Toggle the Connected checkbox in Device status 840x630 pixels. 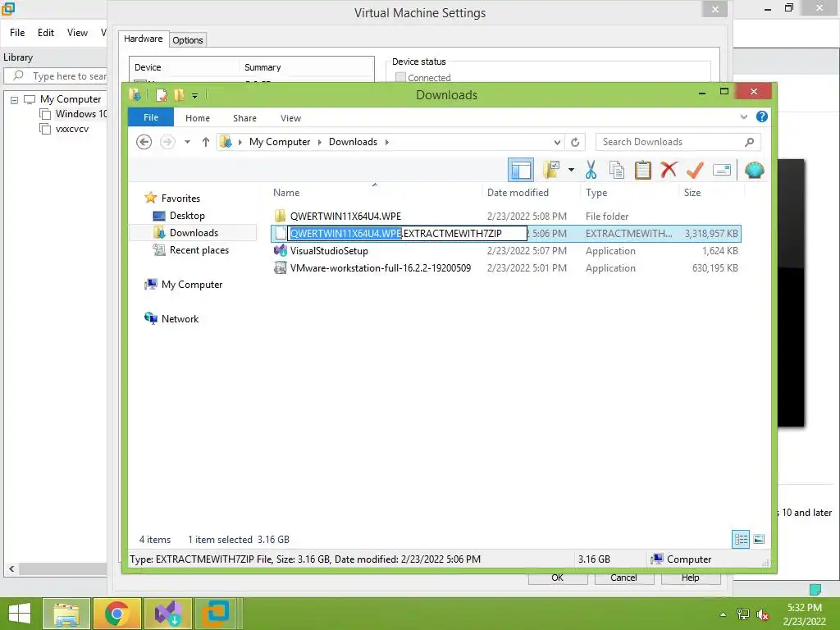click(x=400, y=78)
